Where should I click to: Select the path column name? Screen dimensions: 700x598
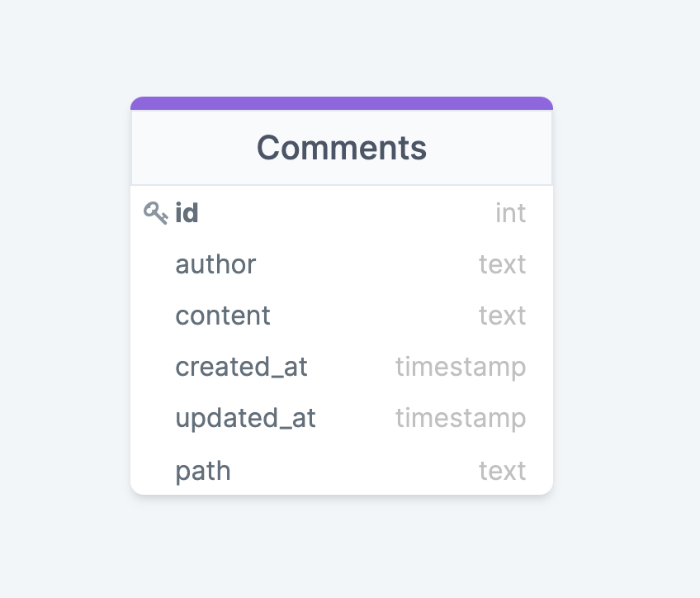(203, 471)
